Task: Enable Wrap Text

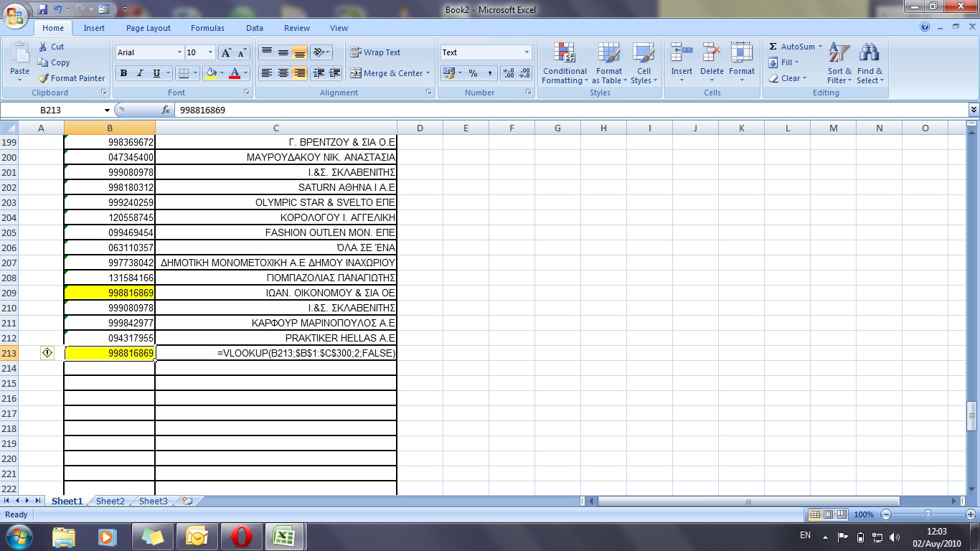Action: [x=375, y=52]
